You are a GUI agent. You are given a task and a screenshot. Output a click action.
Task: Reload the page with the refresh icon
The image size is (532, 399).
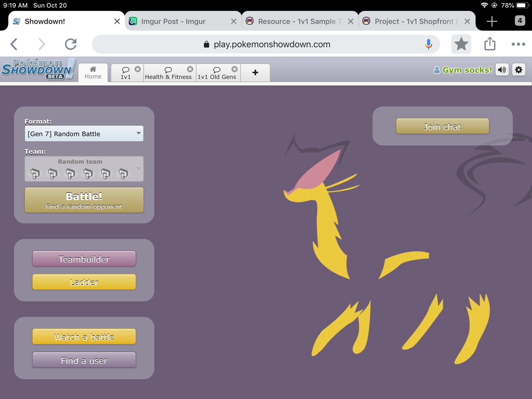pyautogui.click(x=70, y=44)
